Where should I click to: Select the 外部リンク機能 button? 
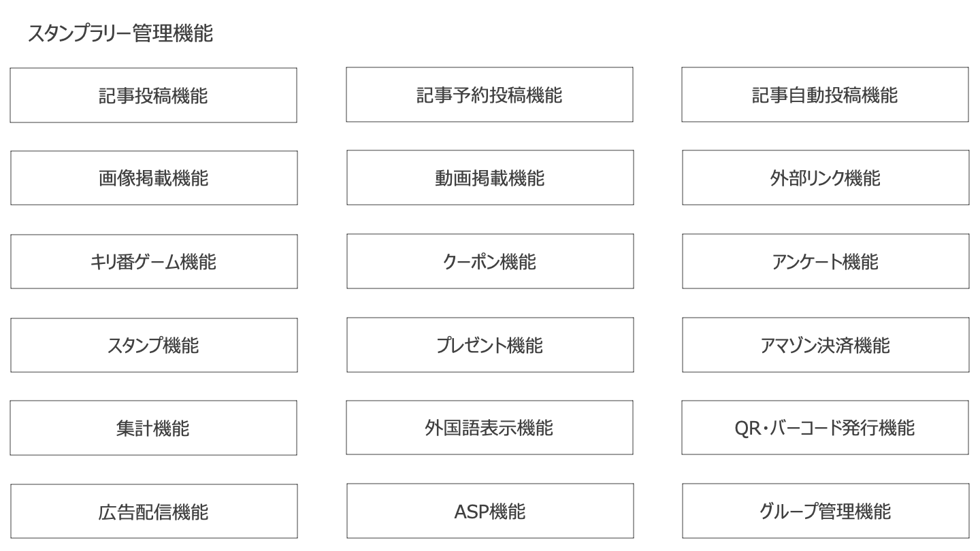(826, 178)
